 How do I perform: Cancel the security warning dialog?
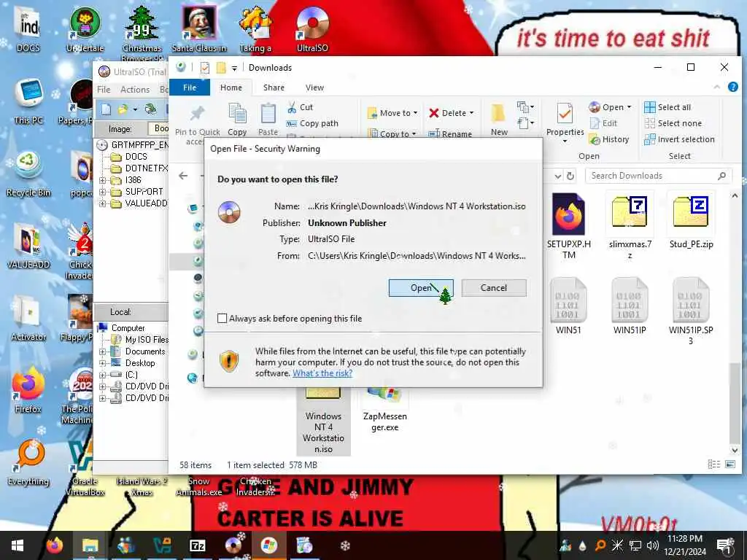click(x=494, y=287)
